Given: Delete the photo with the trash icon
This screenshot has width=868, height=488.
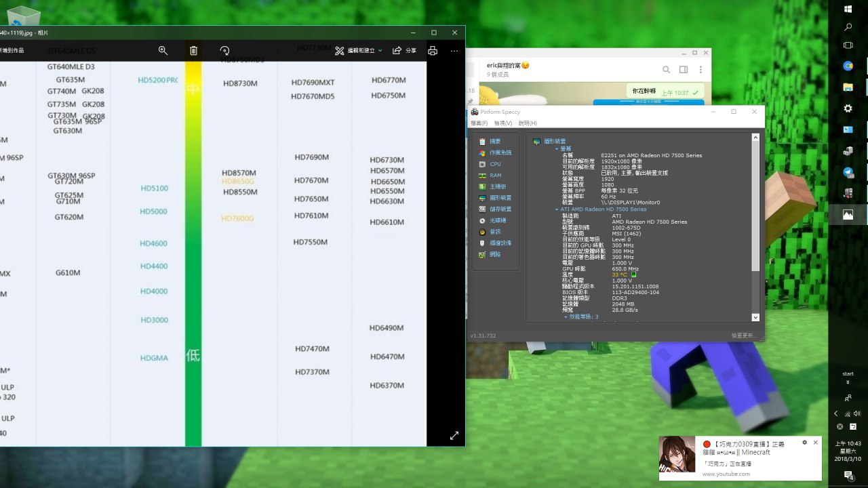Looking at the screenshot, I should pyautogui.click(x=193, y=50).
